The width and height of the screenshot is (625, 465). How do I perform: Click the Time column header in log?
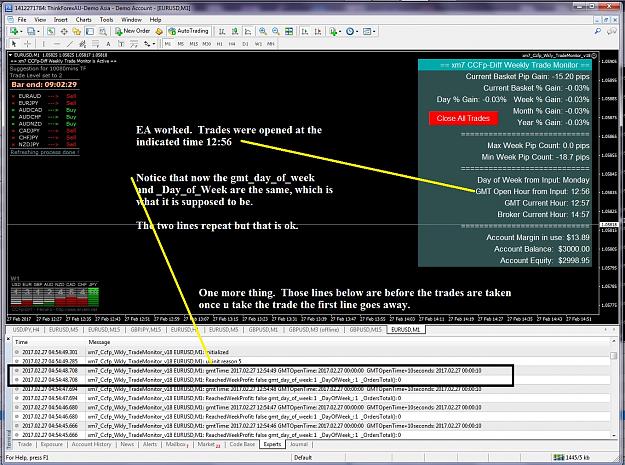point(21,342)
